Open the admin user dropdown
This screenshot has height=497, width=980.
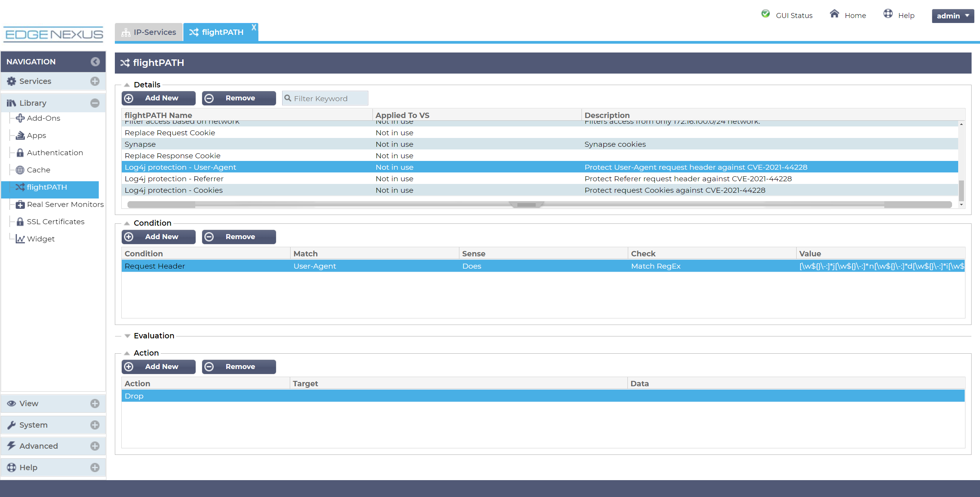point(953,16)
